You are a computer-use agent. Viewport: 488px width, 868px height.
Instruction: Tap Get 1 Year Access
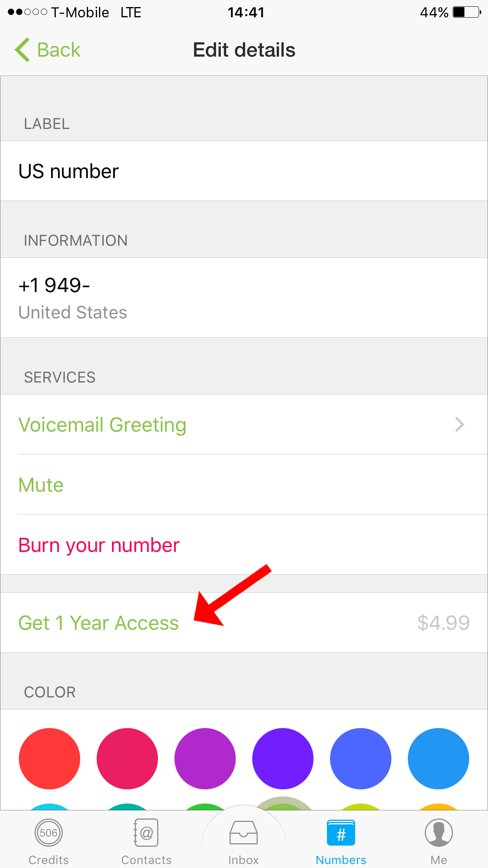pyautogui.click(x=99, y=623)
